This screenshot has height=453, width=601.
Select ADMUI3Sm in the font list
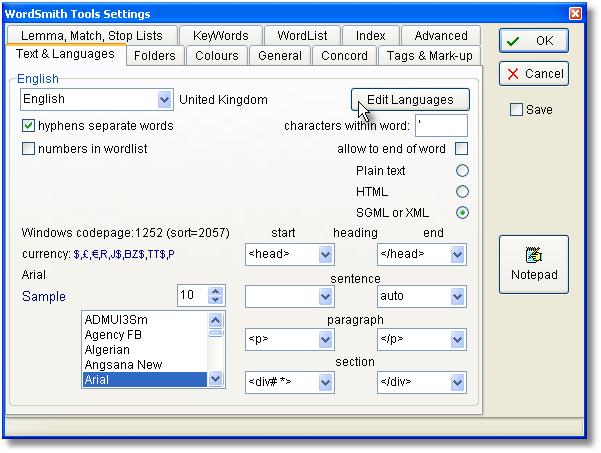pyautogui.click(x=145, y=320)
